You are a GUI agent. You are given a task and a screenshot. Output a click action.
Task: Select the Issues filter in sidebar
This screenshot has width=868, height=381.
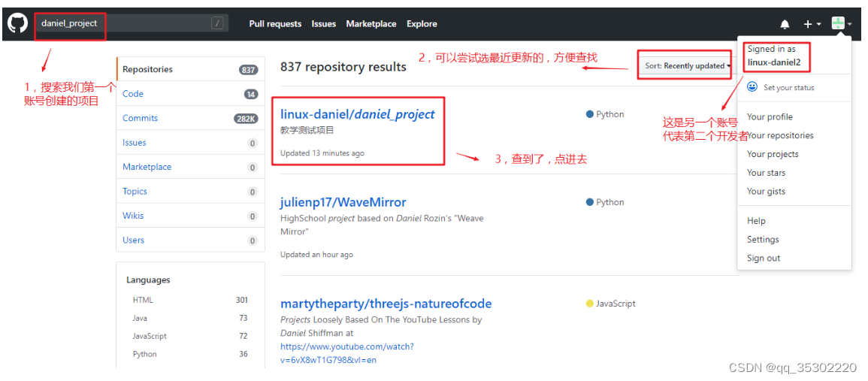coord(190,142)
